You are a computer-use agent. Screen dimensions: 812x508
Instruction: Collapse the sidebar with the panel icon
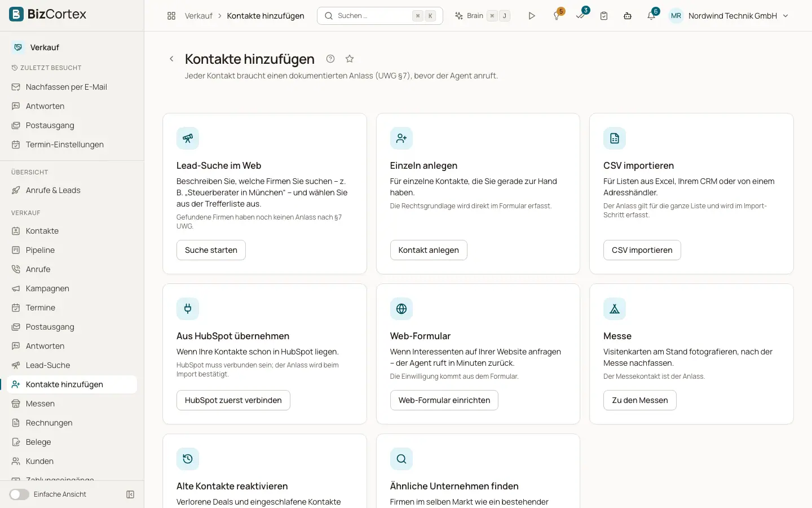130,494
